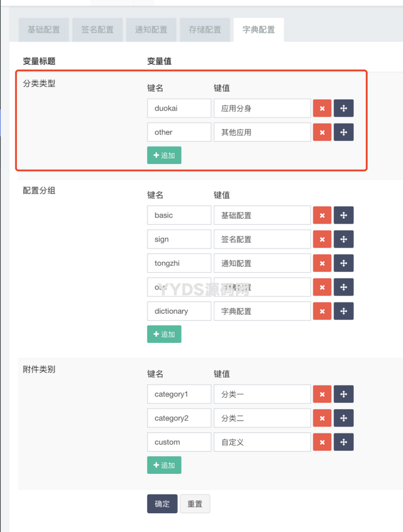Delete the tongzhi entry row
The image size is (403, 532).
[322, 263]
